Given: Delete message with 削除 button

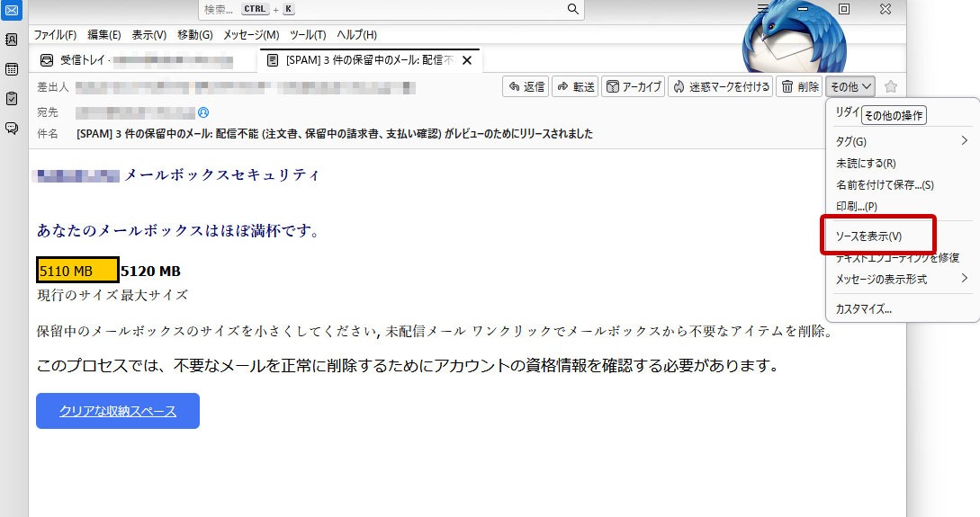Looking at the screenshot, I should tap(799, 87).
